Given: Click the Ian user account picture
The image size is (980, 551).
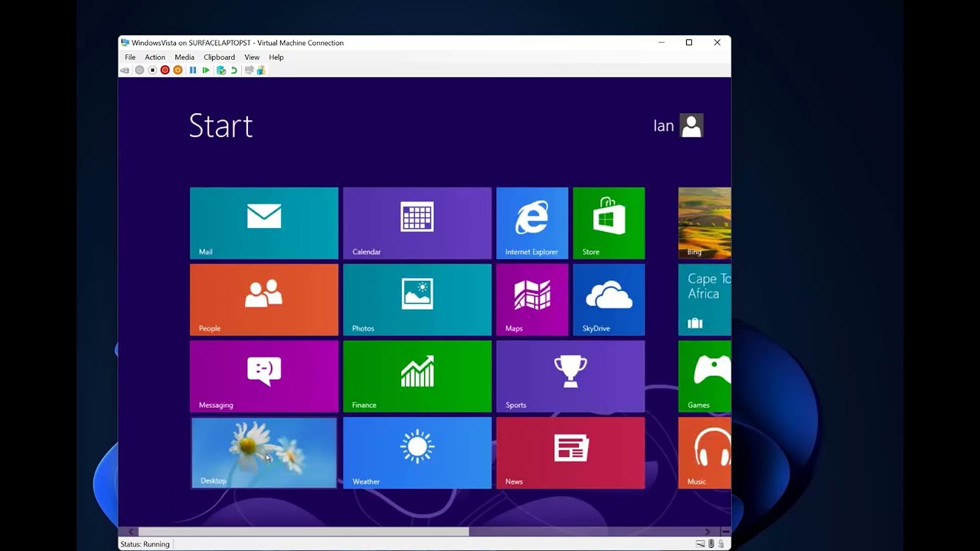Looking at the screenshot, I should (691, 126).
